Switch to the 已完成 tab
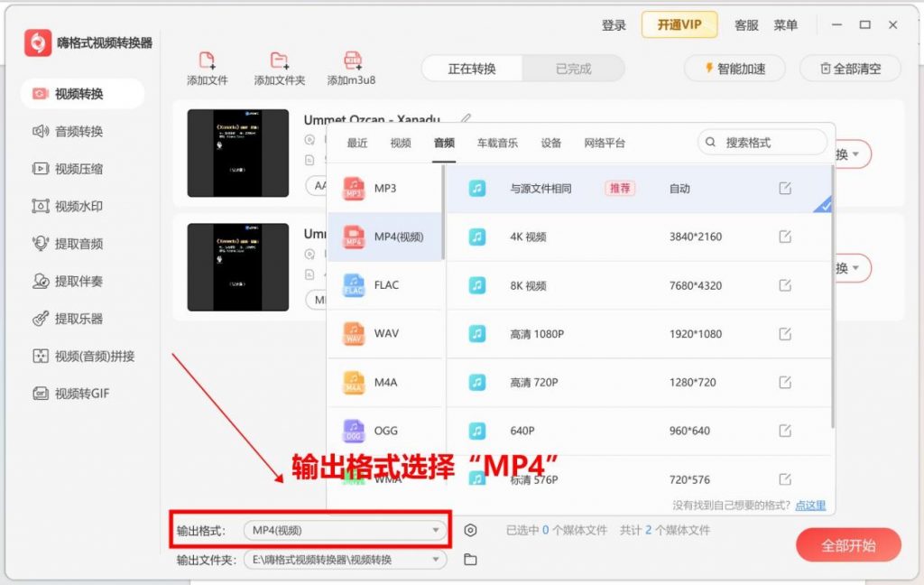The image size is (924, 585). (x=575, y=68)
